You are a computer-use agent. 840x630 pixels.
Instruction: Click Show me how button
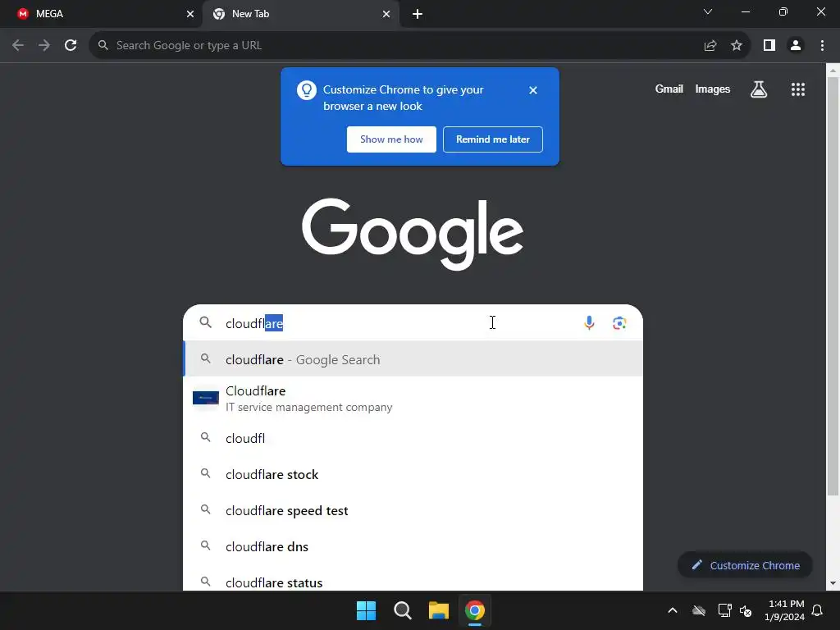(391, 139)
